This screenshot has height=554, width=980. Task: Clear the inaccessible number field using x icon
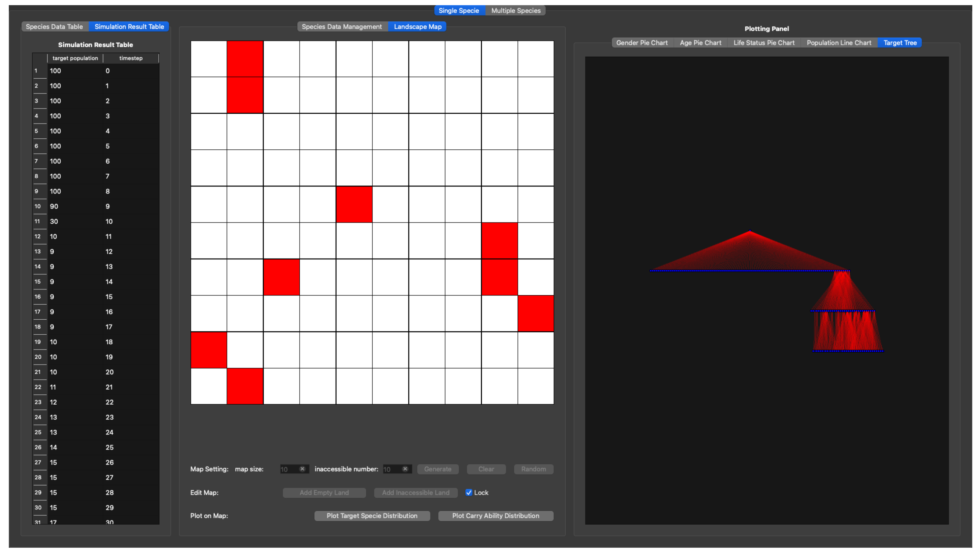tap(405, 469)
